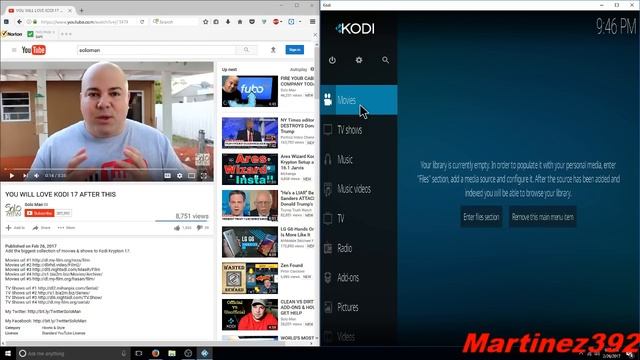The image size is (640, 360).
Task: Click Firefox home icon
Action: [x=240, y=22]
